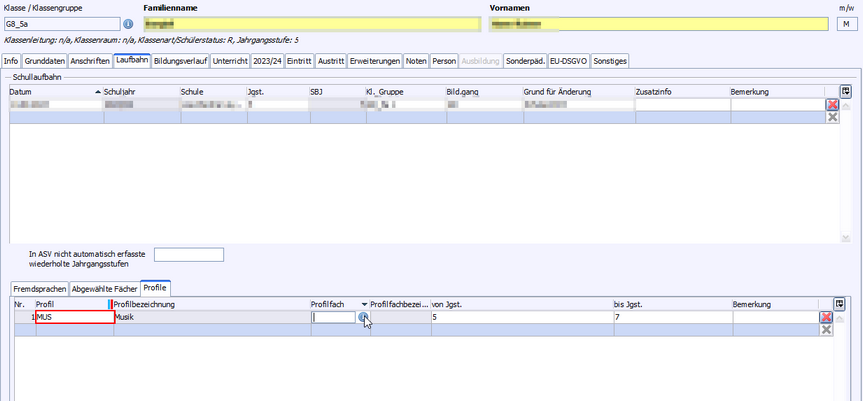
Task: Switch to the Bildungsverlauf tab
Action: coord(181,61)
